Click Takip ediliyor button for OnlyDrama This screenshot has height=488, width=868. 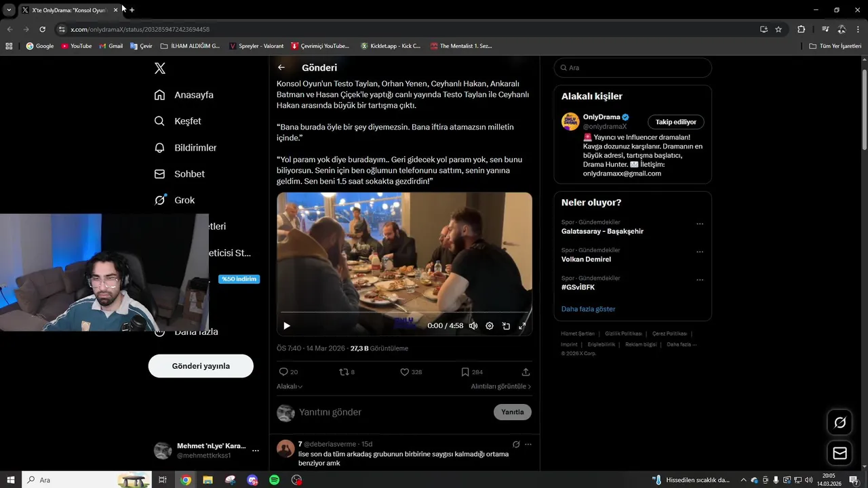676,122
